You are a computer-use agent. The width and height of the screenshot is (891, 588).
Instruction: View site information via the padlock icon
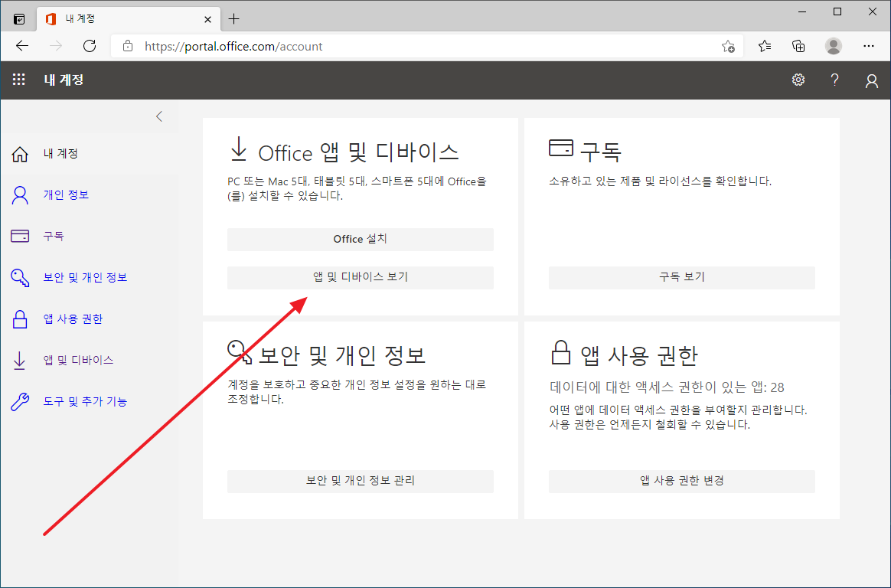pyautogui.click(x=128, y=46)
